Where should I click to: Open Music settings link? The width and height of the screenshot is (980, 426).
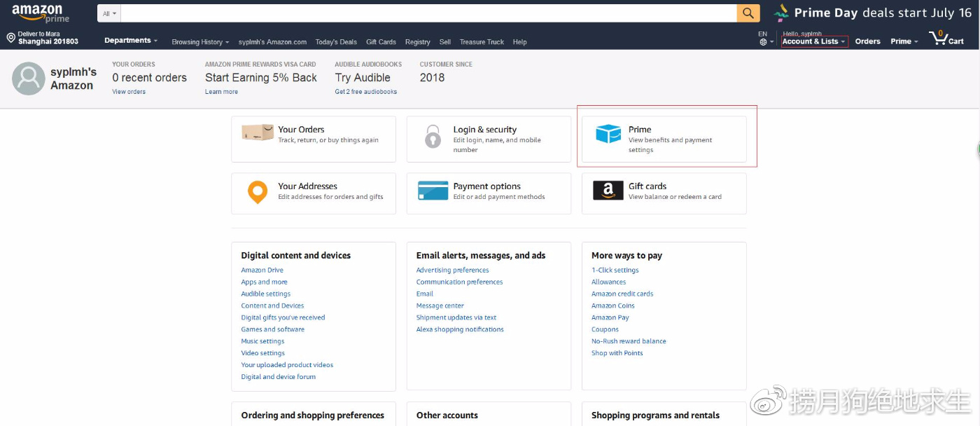[x=262, y=341]
